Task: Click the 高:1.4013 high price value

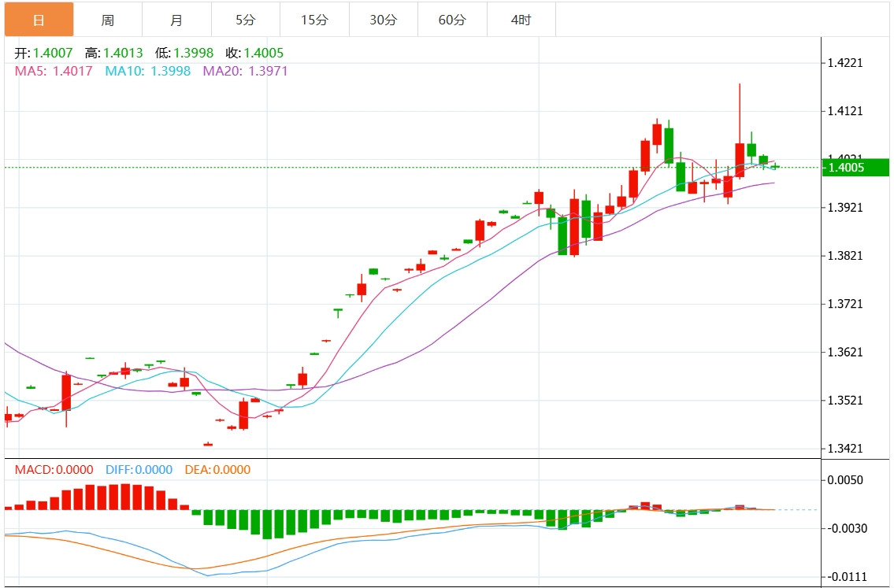Action: [x=113, y=53]
